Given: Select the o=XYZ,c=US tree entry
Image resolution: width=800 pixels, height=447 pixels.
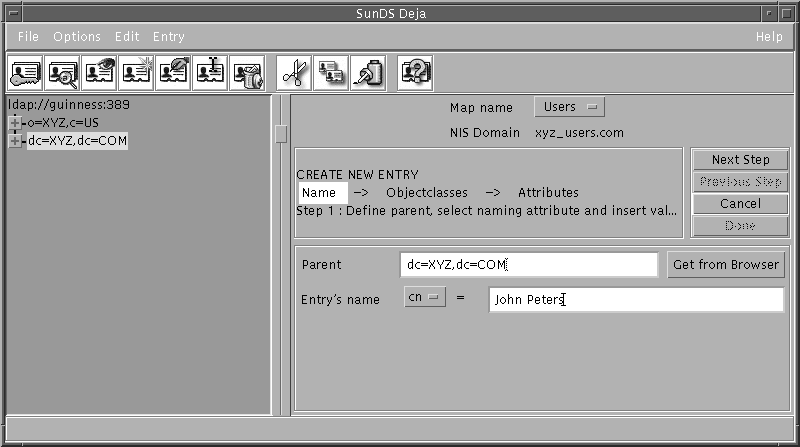Looking at the screenshot, I should 63,122.
